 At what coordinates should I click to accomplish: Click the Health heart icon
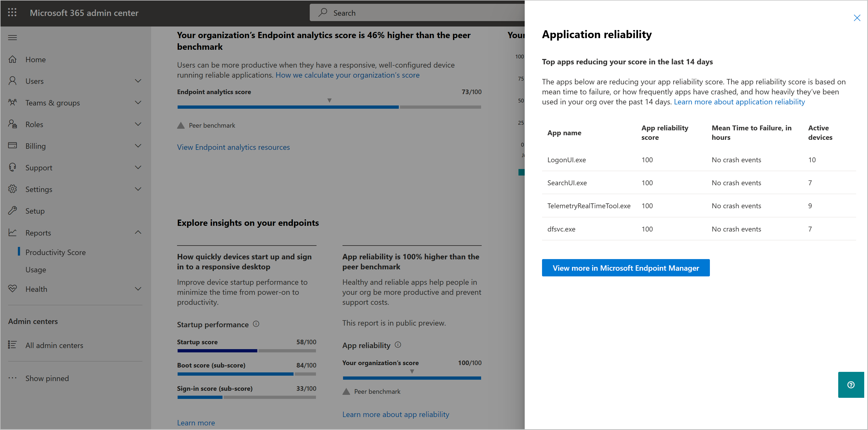pos(12,289)
